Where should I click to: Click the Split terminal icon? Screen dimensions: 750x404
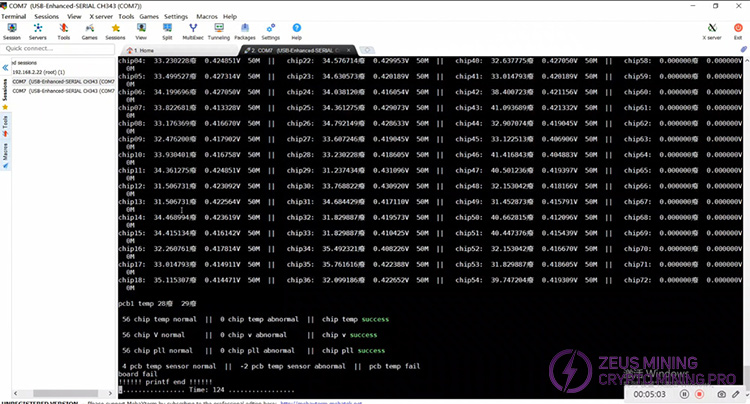coord(166,30)
